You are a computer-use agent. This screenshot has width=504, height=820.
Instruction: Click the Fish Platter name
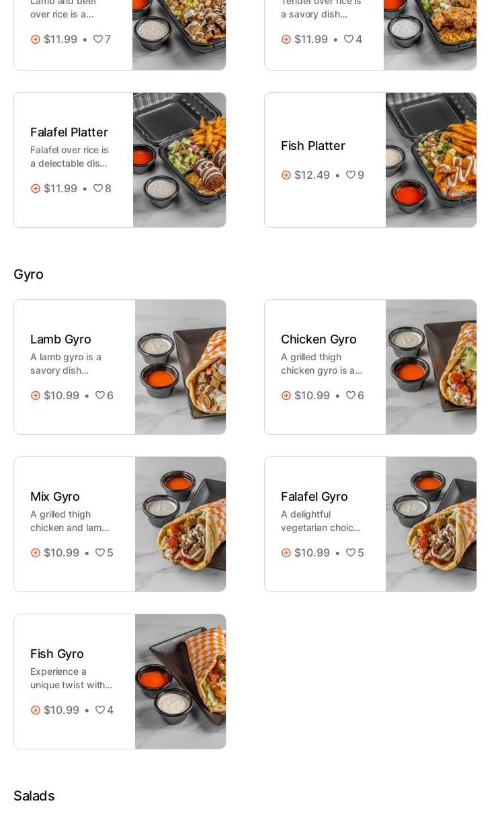313,146
